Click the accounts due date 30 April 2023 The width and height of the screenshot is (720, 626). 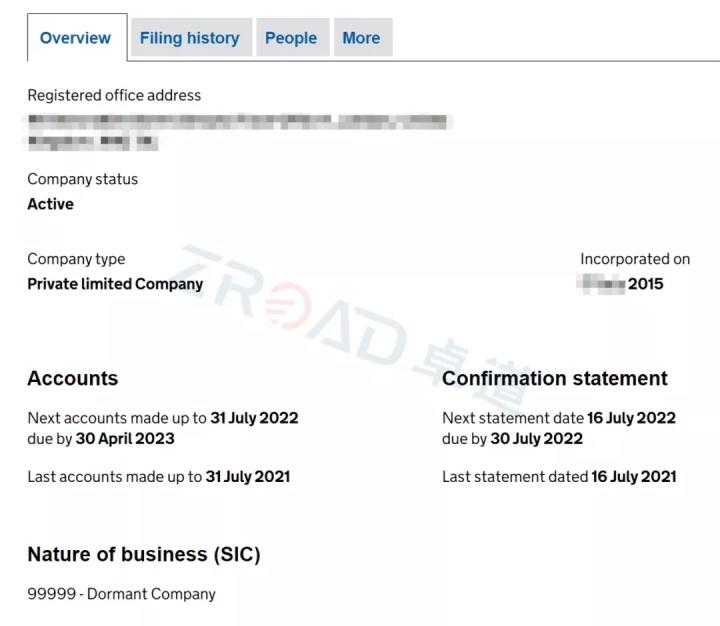point(125,438)
